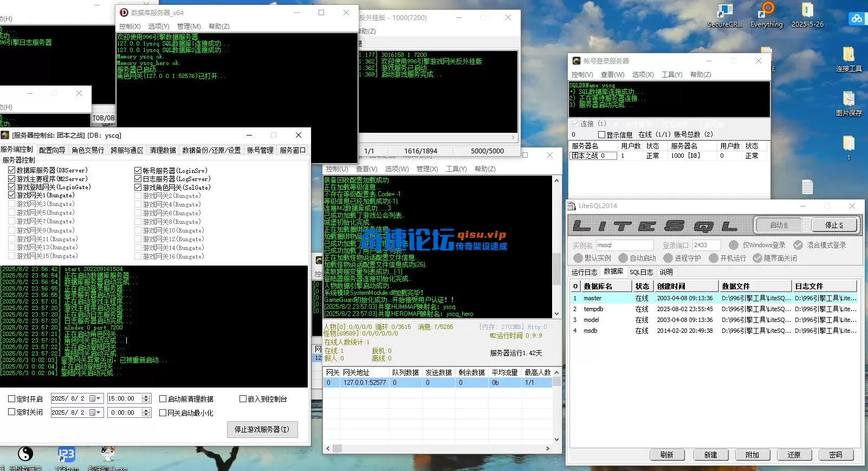Switch to 运行日志 tab in LiteSQL
Viewport: 868px width, 471px height.
[584, 272]
